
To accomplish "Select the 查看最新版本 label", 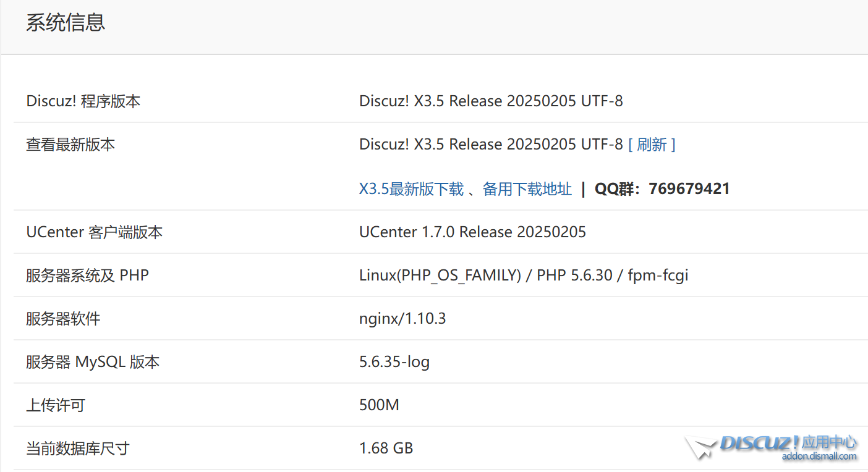I will point(70,145).
